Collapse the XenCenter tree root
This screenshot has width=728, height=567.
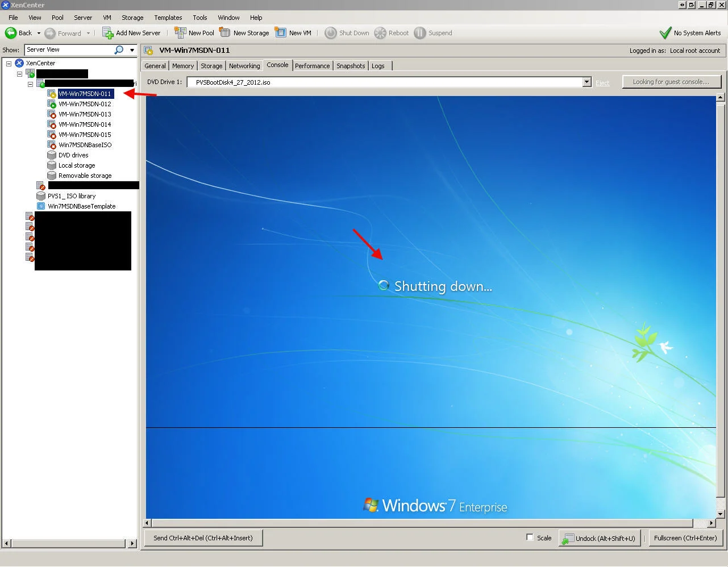coord(9,64)
